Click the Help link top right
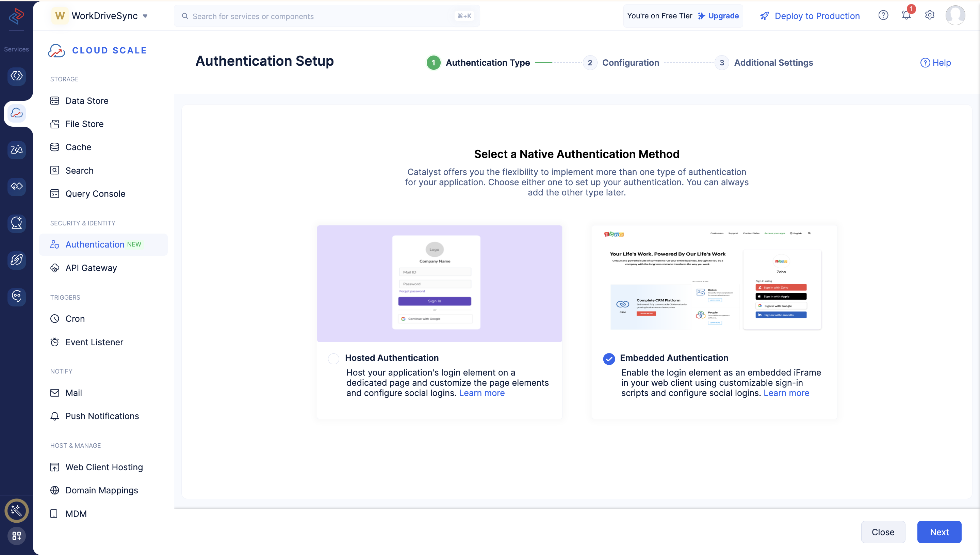Screen dimensions: 980x555 point(940,62)
